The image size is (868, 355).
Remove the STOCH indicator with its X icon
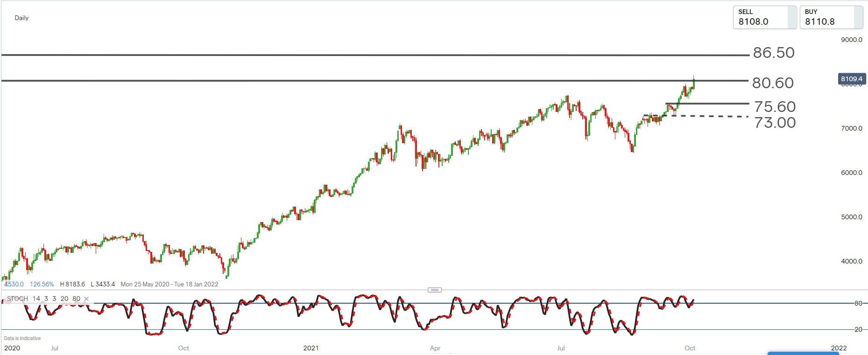point(86,299)
